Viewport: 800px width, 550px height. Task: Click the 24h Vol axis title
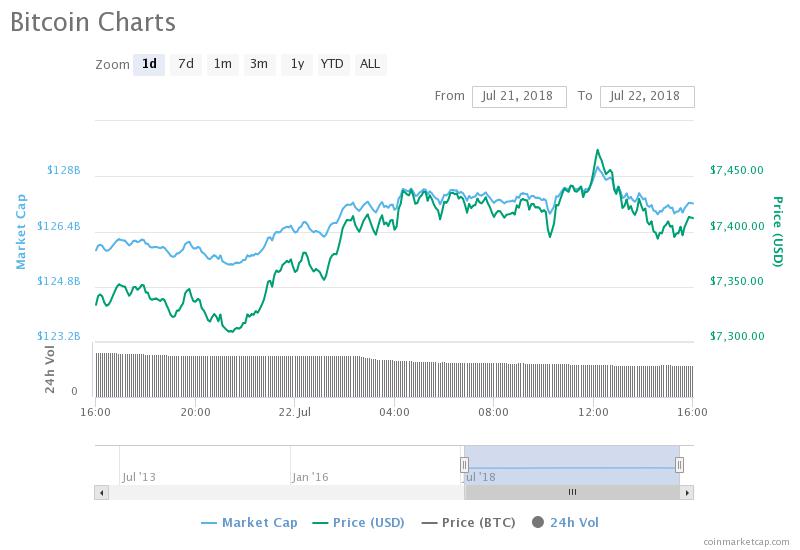pyautogui.click(x=49, y=369)
